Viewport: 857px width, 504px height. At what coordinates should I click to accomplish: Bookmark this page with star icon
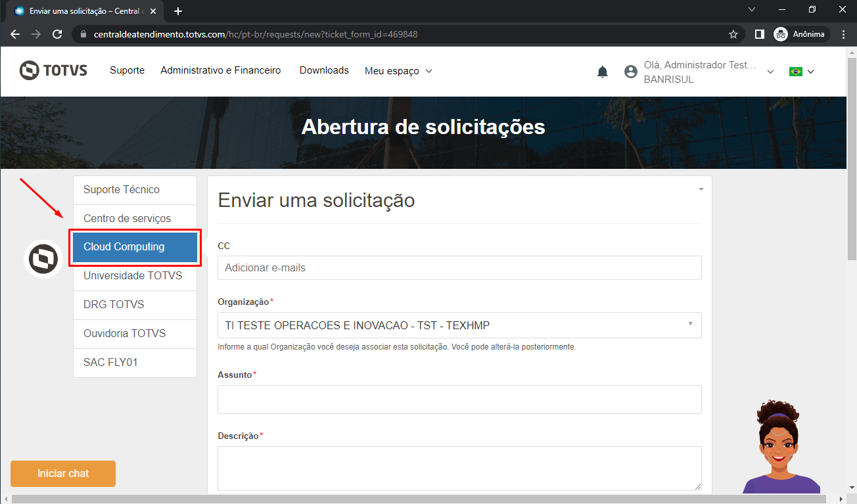click(733, 34)
